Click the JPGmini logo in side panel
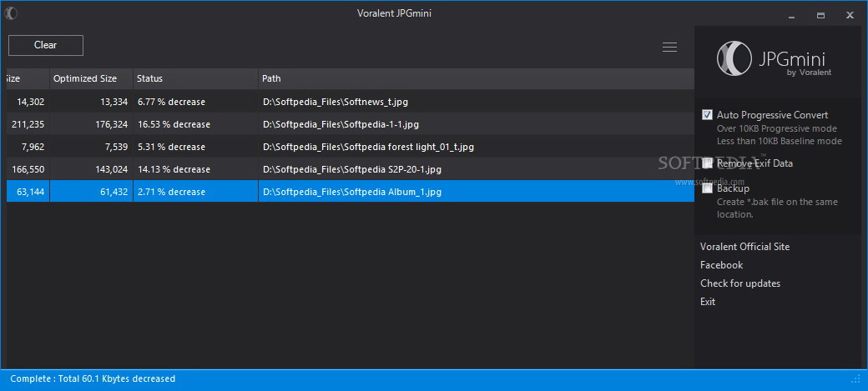The width and height of the screenshot is (868, 391). [x=774, y=60]
